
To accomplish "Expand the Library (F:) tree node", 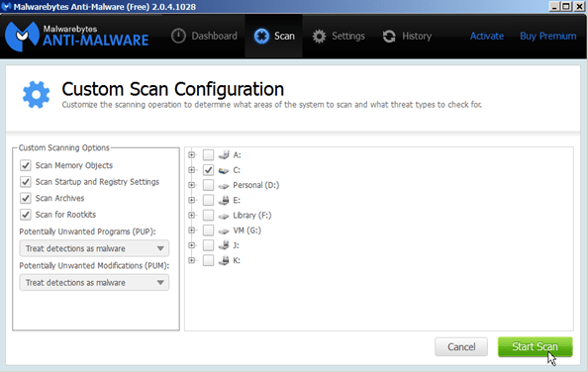I will point(192,215).
